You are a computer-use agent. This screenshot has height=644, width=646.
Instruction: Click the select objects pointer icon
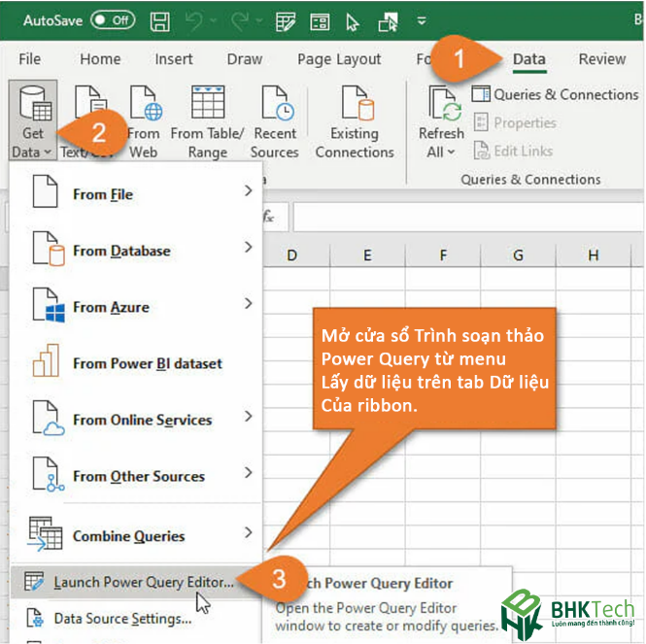pos(353,21)
